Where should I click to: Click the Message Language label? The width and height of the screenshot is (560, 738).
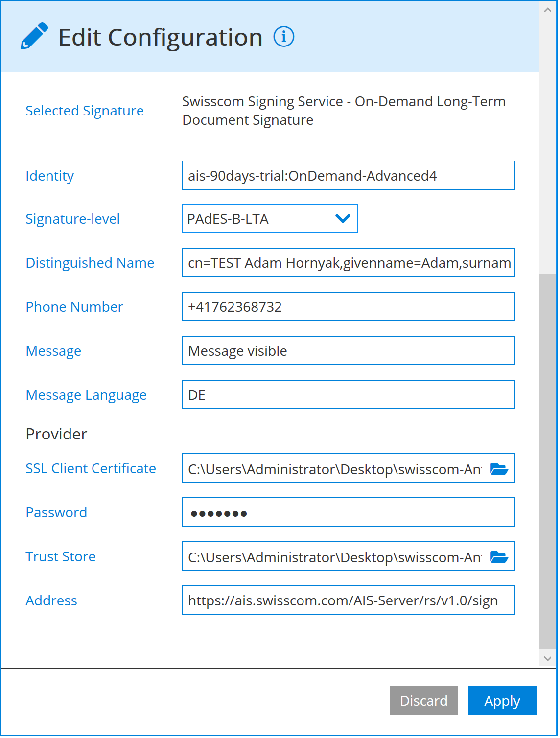[86, 395]
